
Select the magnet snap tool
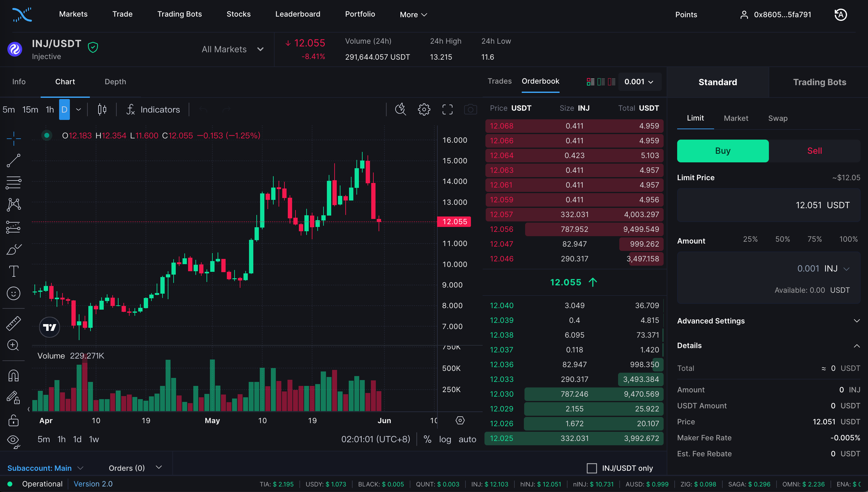tap(14, 375)
